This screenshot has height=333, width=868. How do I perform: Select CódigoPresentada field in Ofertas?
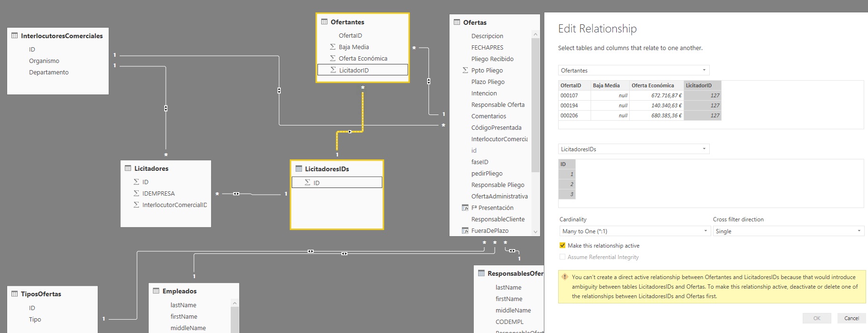coord(496,127)
